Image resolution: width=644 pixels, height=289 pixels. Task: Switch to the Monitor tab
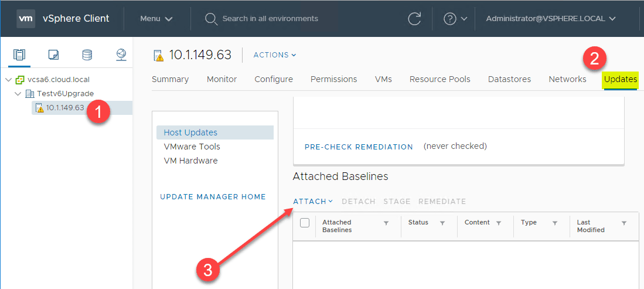[x=222, y=79]
